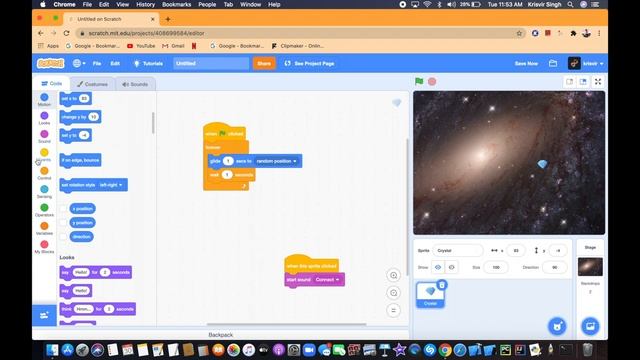Expand the Backpack panel
Screen dimensions: 640x360
tap(220, 335)
